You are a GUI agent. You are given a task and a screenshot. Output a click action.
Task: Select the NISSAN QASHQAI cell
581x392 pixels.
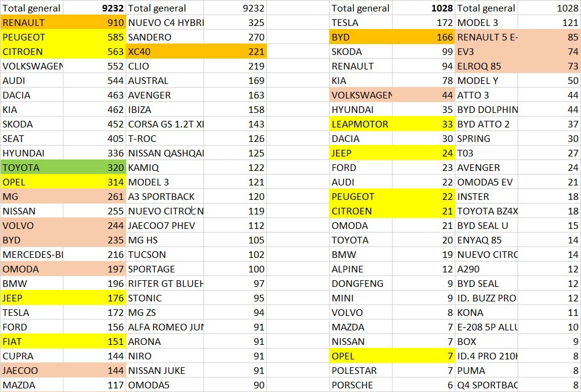165,153
